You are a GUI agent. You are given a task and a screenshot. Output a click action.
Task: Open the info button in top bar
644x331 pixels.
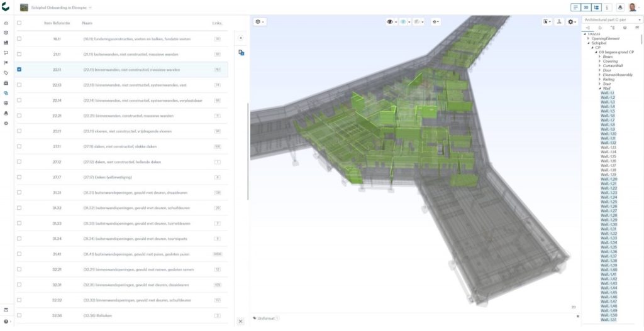coord(607,8)
